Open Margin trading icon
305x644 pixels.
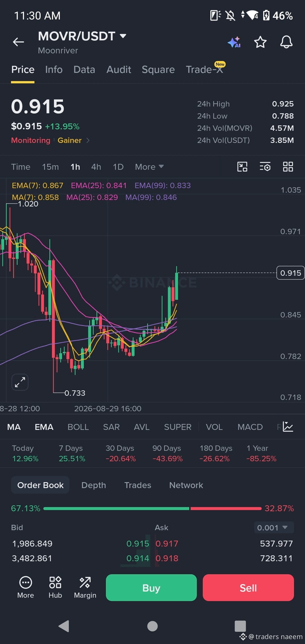pyautogui.click(x=85, y=588)
